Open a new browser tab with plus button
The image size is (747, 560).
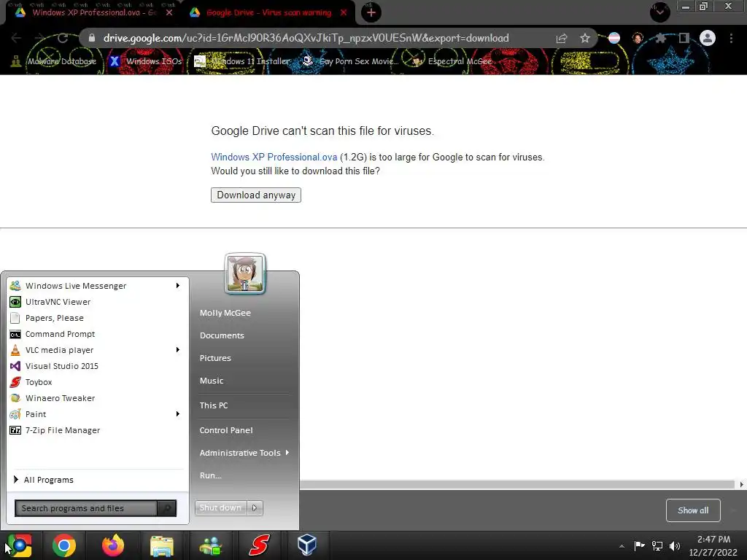click(371, 12)
